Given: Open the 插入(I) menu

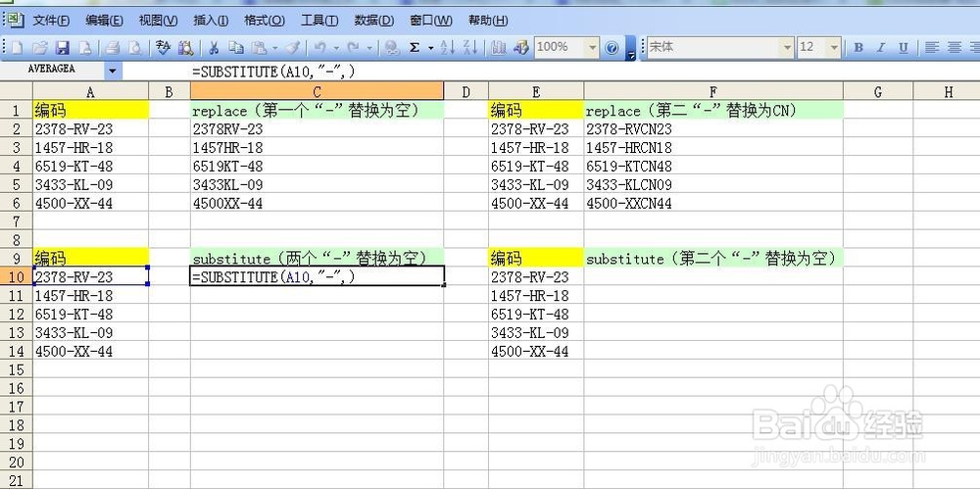Looking at the screenshot, I should click(x=211, y=21).
